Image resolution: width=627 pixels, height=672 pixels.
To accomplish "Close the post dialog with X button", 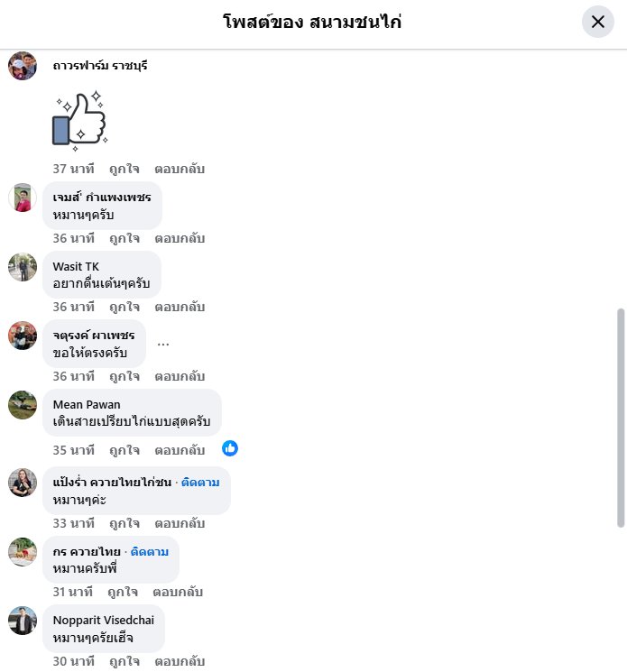I will coord(598,22).
